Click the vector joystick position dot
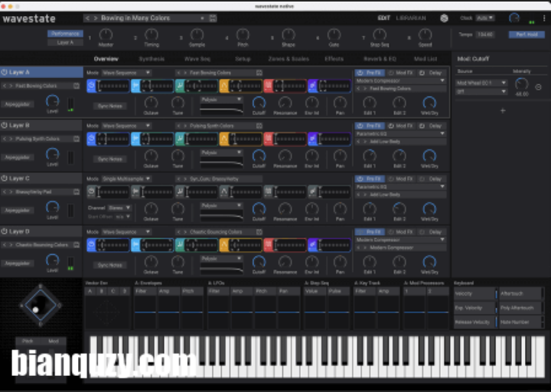 point(35,310)
